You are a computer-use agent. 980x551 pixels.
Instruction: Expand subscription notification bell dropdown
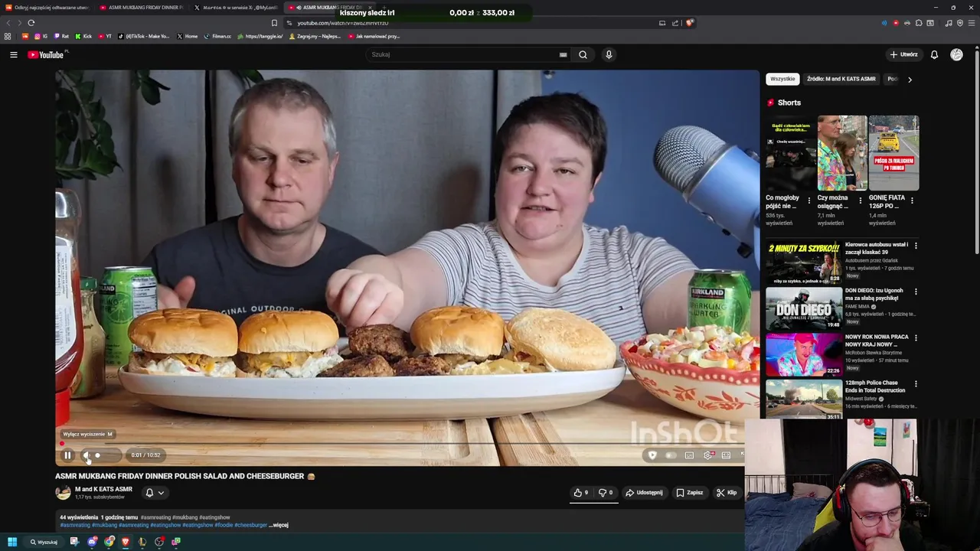click(155, 493)
